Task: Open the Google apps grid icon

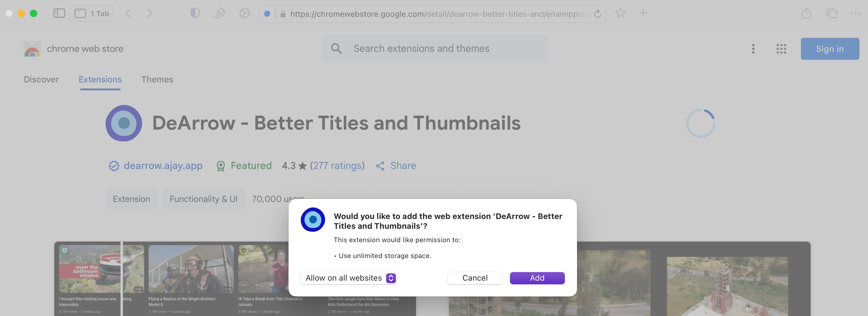Action: coord(781,49)
